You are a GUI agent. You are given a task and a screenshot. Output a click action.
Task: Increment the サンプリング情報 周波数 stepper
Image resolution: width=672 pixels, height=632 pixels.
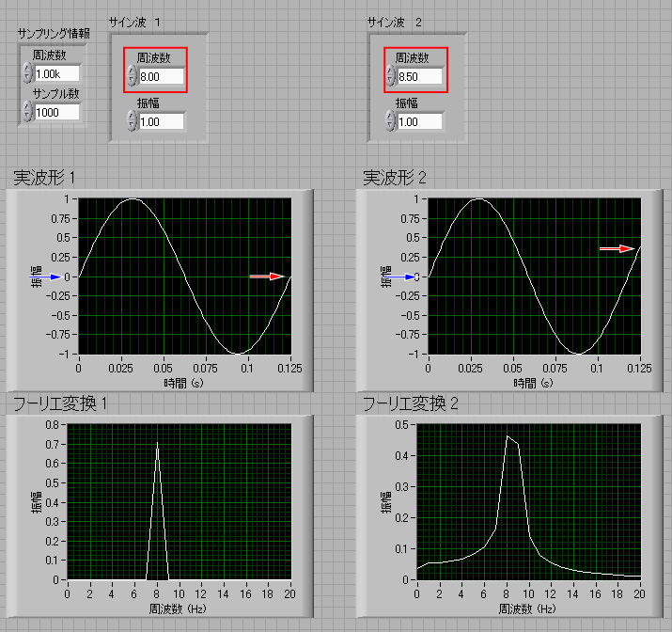tap(26, 69)
